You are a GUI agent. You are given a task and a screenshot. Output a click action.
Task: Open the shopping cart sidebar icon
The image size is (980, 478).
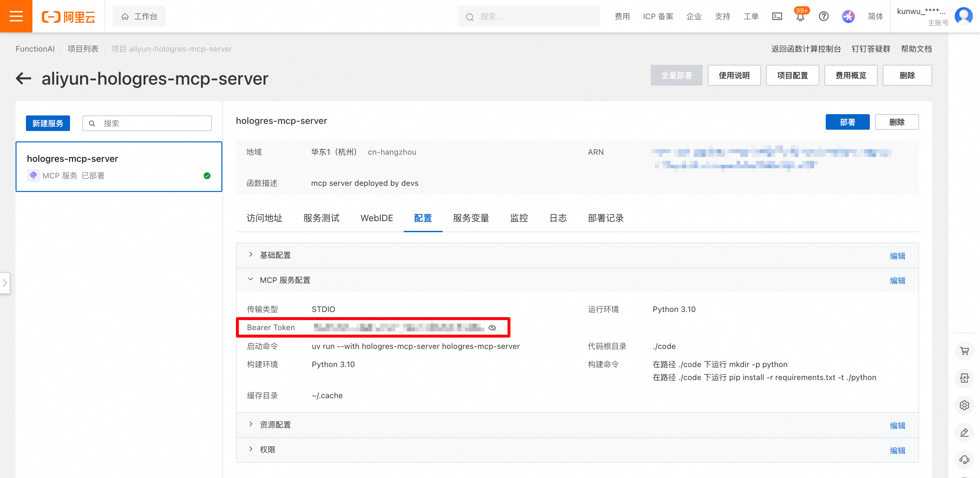tap(964, 351)
